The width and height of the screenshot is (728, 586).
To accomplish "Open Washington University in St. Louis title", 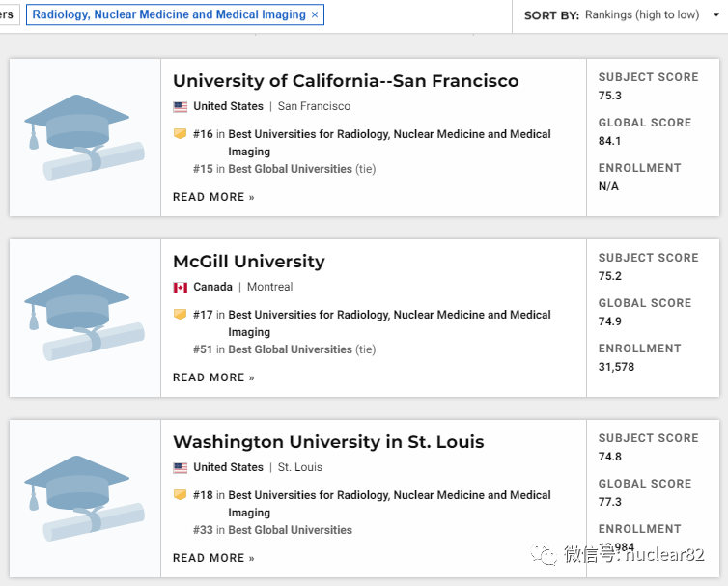I will click(328, 442).
